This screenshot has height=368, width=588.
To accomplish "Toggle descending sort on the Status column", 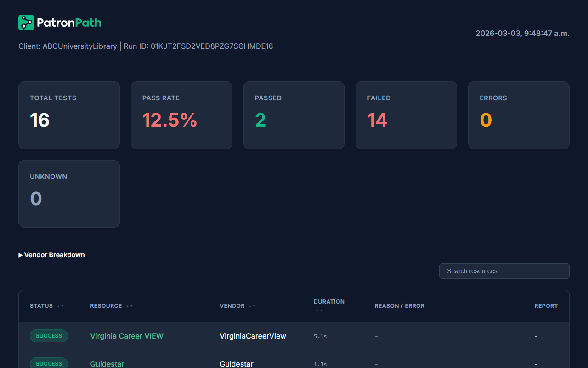I will [62, 306].
